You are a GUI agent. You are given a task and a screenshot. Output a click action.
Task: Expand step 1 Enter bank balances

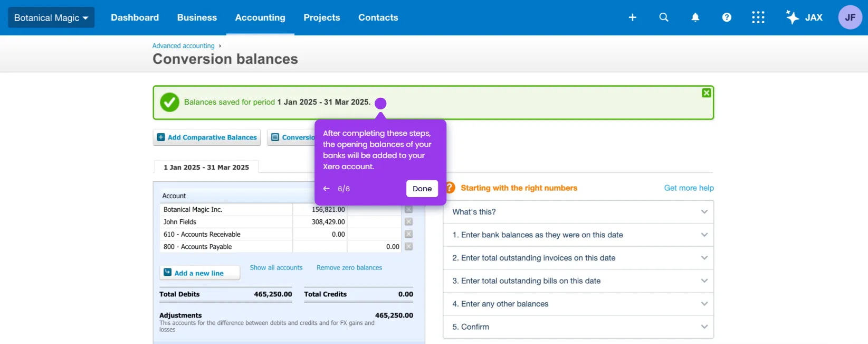click(578, 235)
